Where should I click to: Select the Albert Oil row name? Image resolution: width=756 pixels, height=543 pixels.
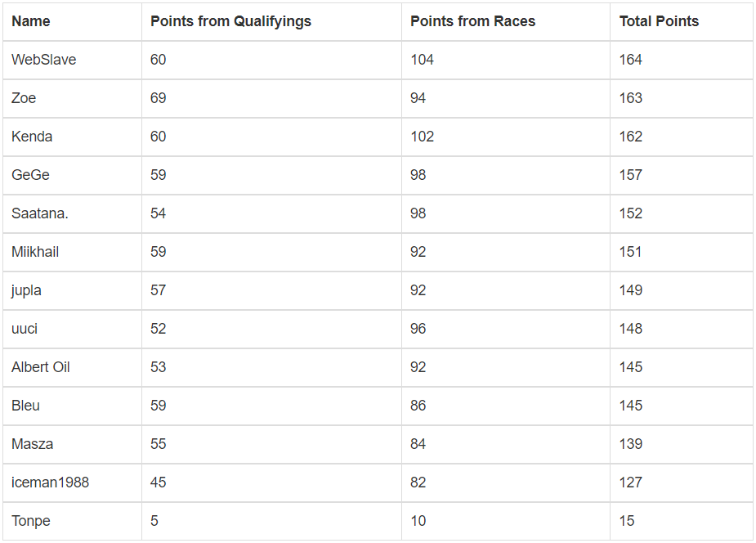(x=41, y=367)
